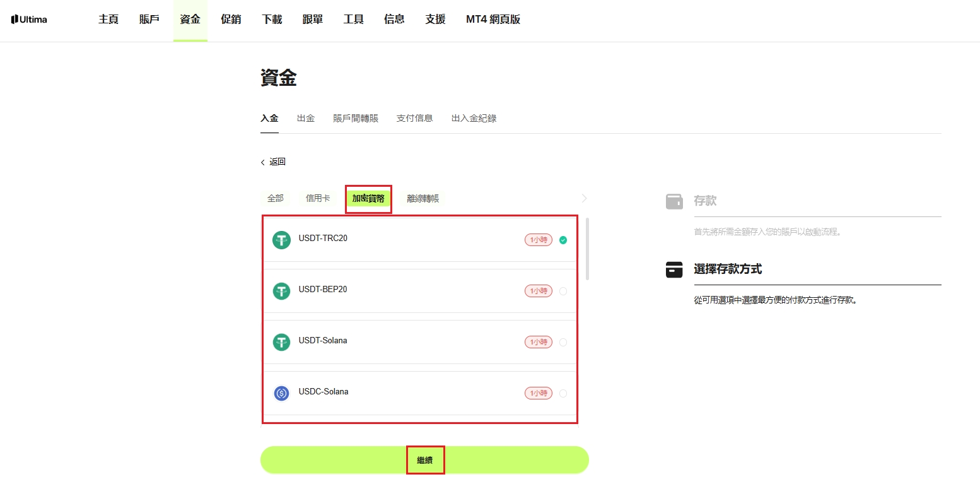Open the 出入金紀錄 tab
The height and width of the screenshot is (484, 980).
[x=474, y=118]
